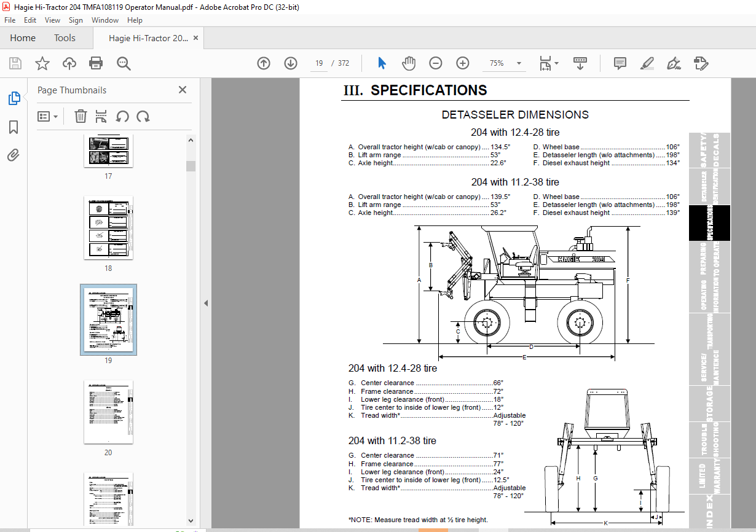Select page 18 thumbnail
This screenshot has width=756, height=532.
pyautogui.click(x=108, y=227)
